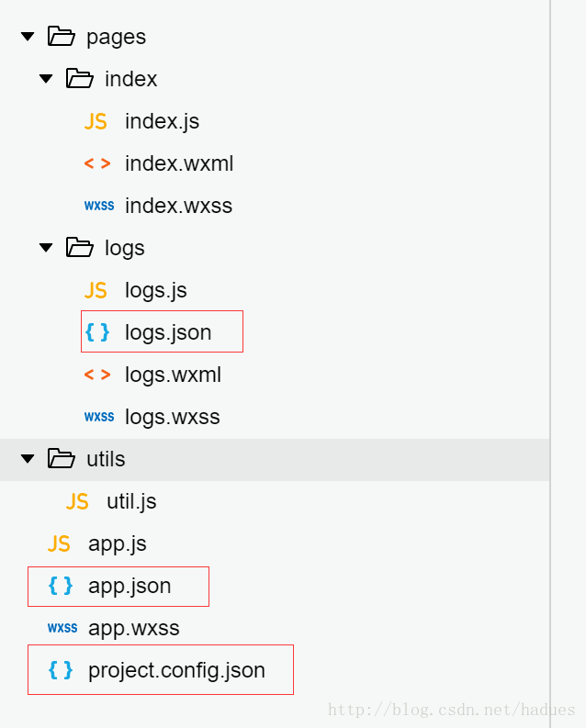Click the orange WXML icon beside index.wxml
This screenshot has height=728, width=586.
coord(97,163)
